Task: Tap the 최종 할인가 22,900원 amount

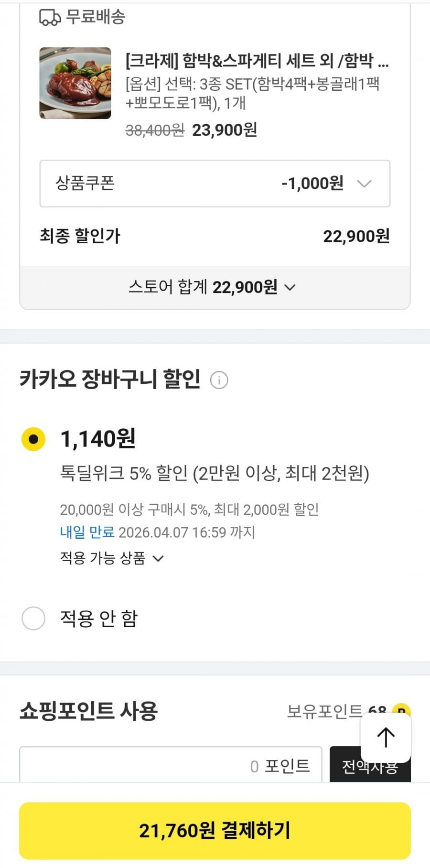Action: pos(356,236)
